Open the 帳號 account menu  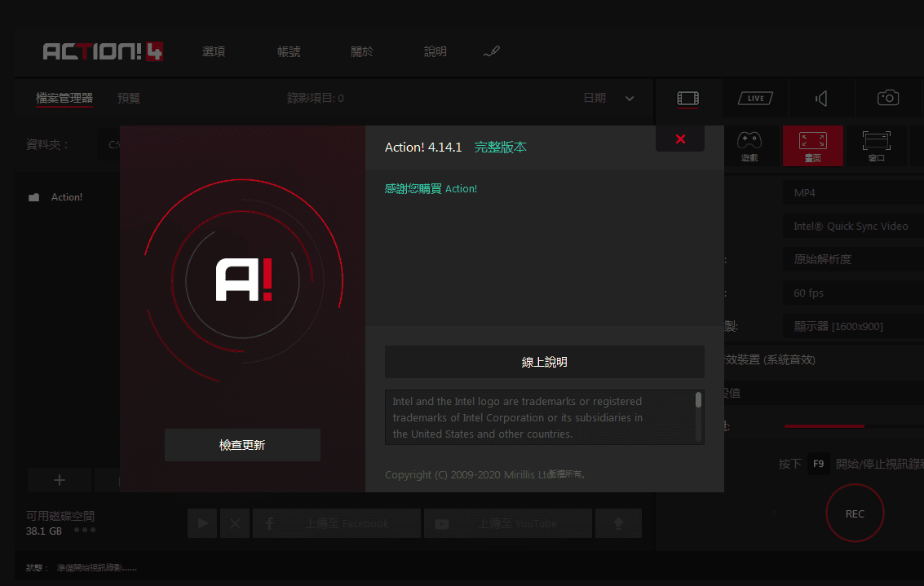pos(289,51)
